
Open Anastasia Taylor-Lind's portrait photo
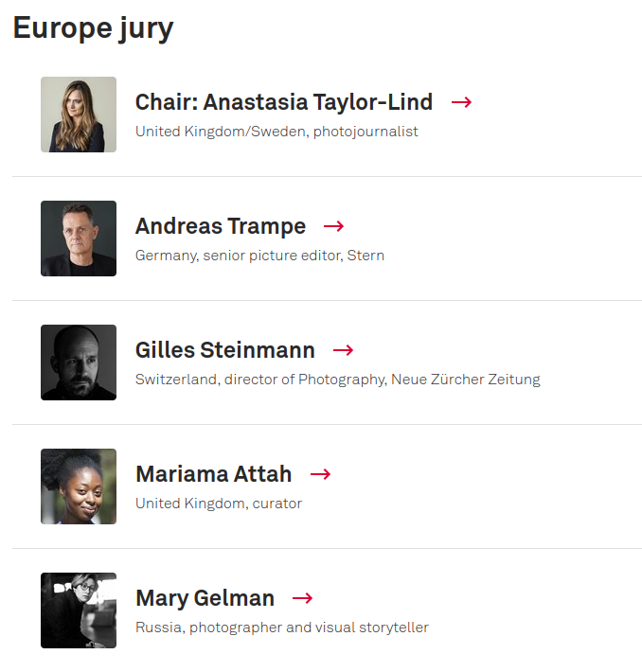79,115
